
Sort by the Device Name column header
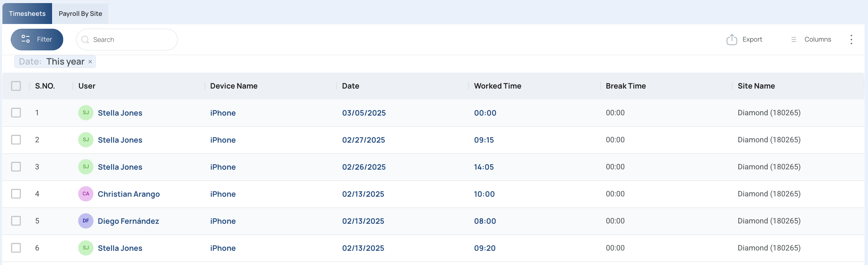click(234, 86)
